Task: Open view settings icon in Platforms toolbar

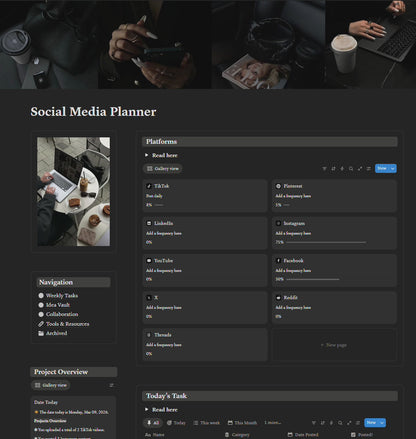Action: tap(369, 169)
